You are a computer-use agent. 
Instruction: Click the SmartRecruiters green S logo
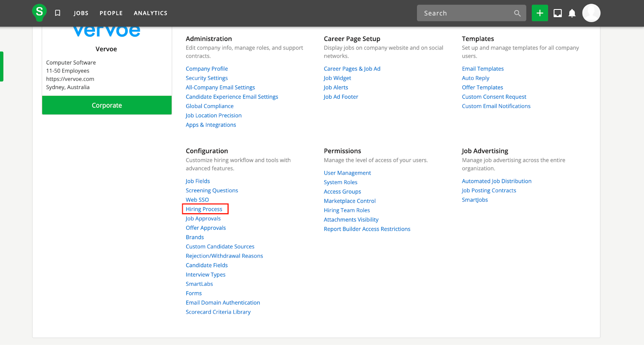tap(39, 12)
